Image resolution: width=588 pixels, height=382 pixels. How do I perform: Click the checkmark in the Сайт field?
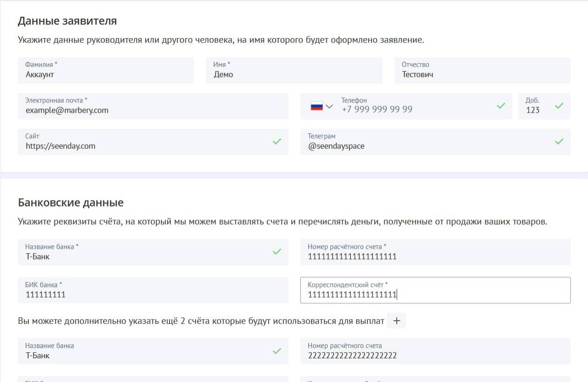pyautogui.click(x=277, y=141)
